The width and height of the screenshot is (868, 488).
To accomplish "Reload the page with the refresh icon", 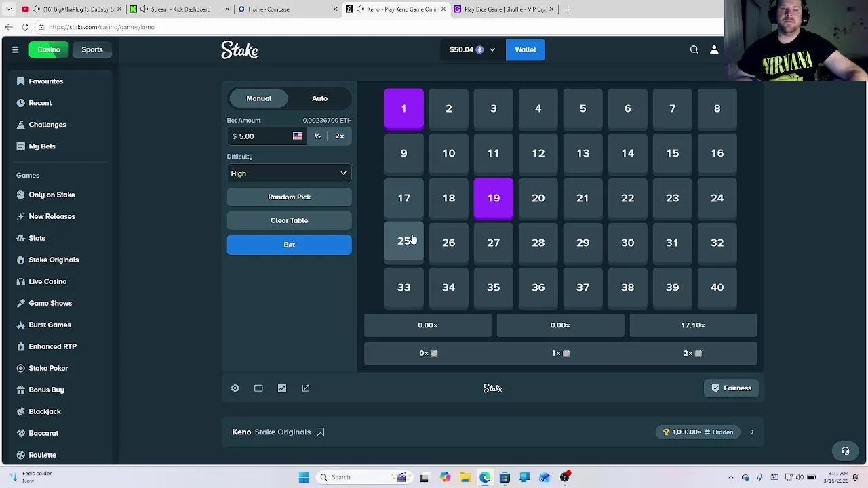I will pos(25,27).
